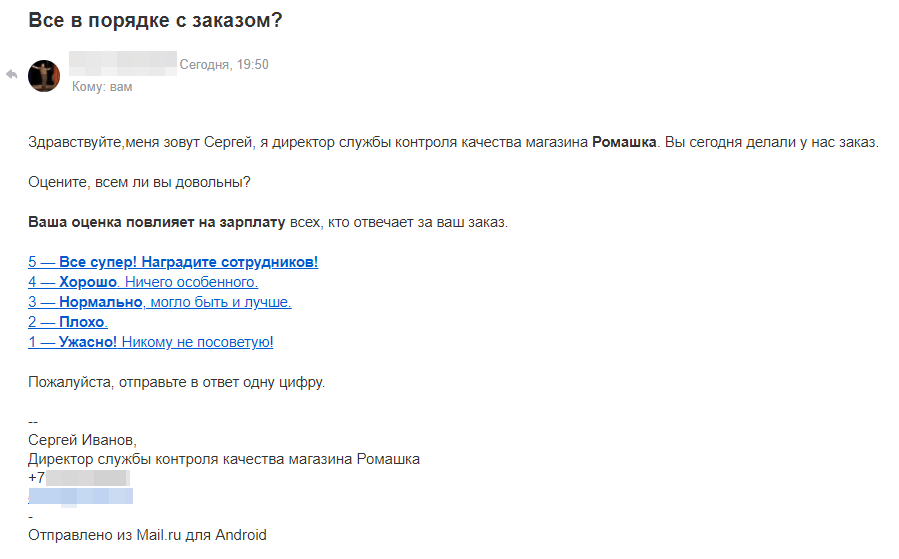Screen dimensions: 899x559
Task: Click signature name Сергей Иванов
Action: (82, 440)
